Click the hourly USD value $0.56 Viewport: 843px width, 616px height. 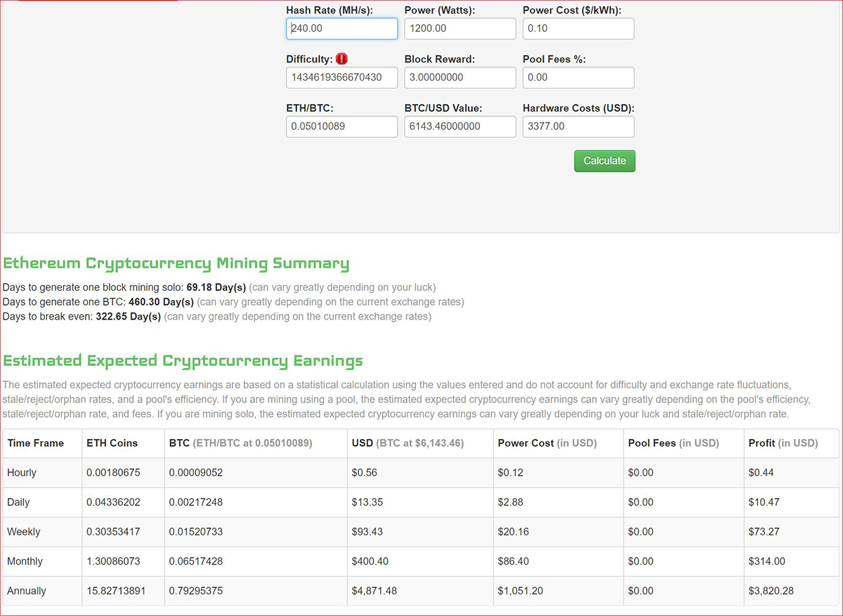point(365,473)
